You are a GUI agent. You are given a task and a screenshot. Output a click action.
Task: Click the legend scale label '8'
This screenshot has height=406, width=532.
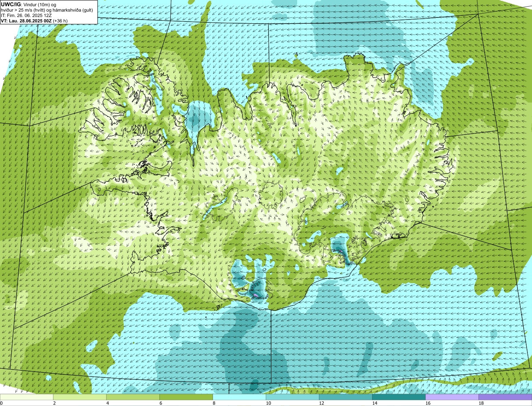[214, 403]
